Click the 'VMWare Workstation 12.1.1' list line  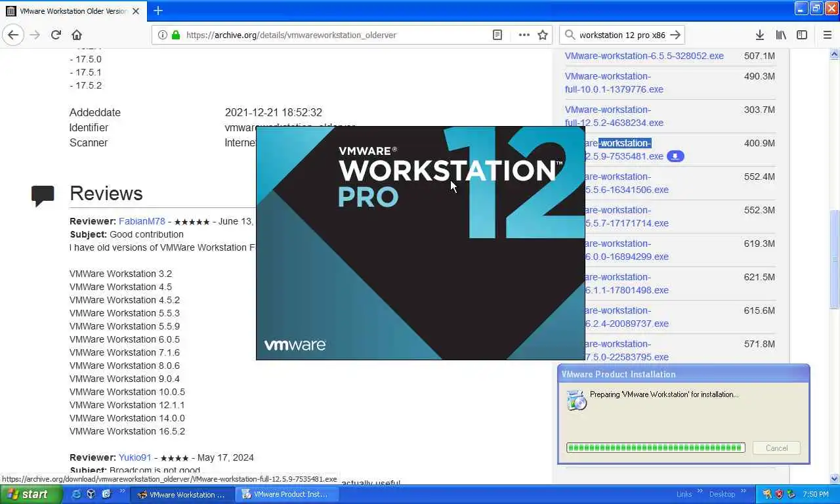click(x=127, y=405)
